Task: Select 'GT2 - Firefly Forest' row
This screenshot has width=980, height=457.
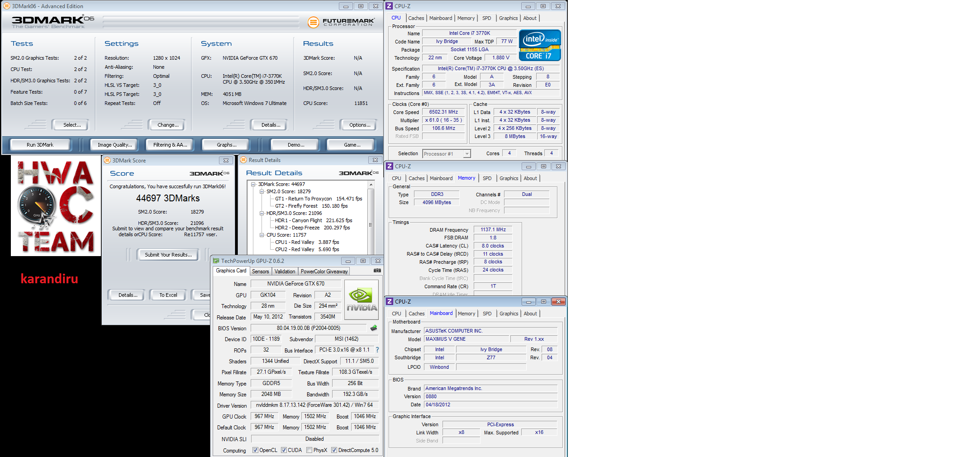Action: point(311,206)
